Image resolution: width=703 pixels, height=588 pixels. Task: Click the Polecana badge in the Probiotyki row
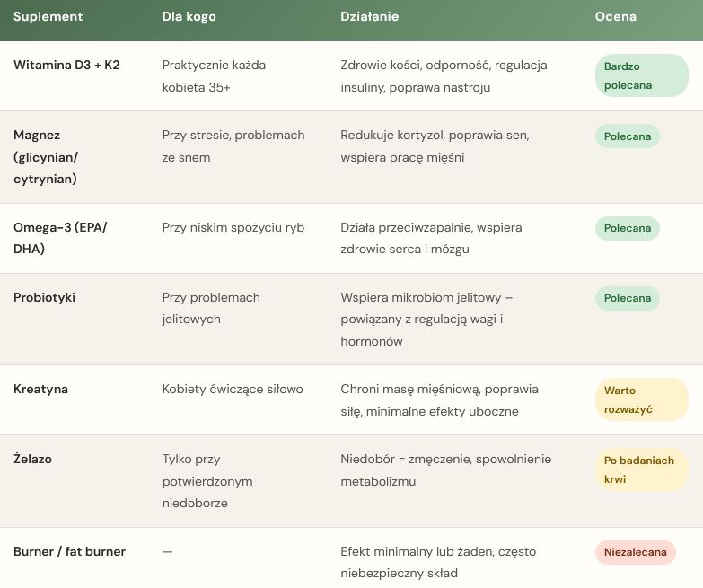tap(627, 298)
